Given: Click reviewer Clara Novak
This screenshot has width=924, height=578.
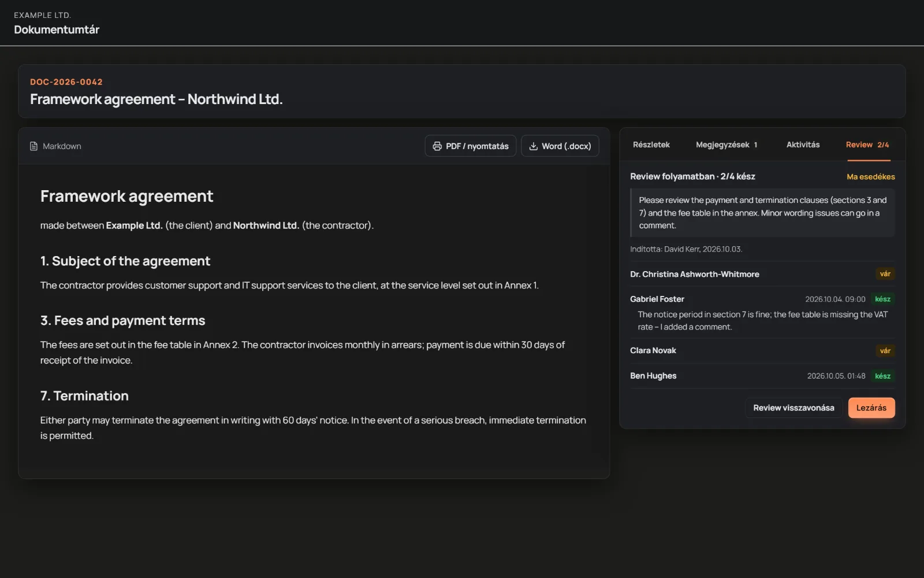Looking at the screenshot, I should [x=653, y=350].
